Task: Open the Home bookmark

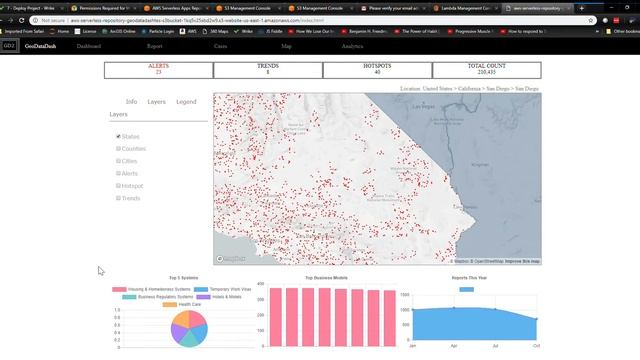Action: (x=59, y=31)
